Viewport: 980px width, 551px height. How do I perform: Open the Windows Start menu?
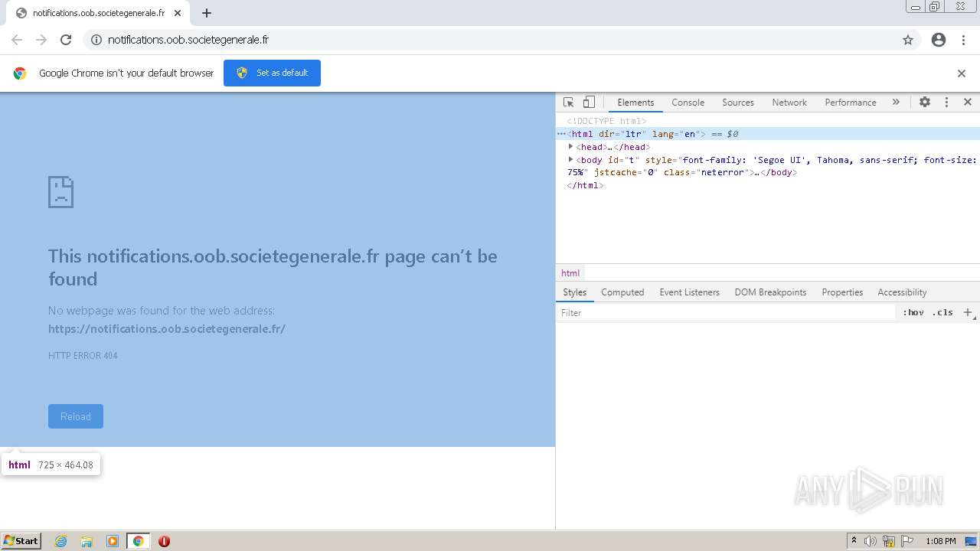[21, 540]
